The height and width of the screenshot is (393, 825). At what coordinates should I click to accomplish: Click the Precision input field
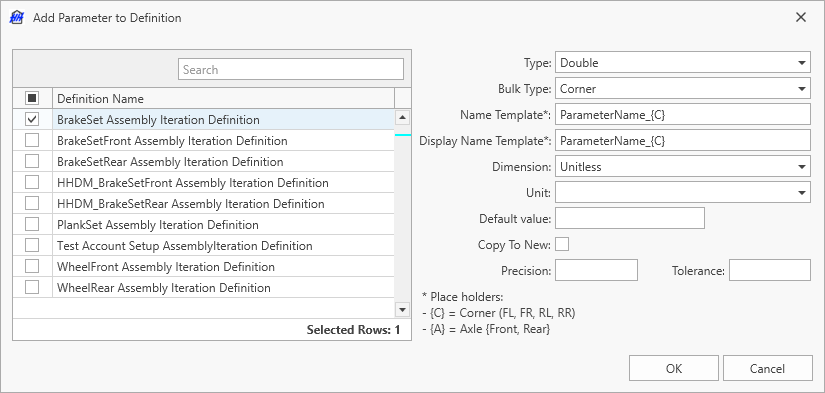coord(596,270)
